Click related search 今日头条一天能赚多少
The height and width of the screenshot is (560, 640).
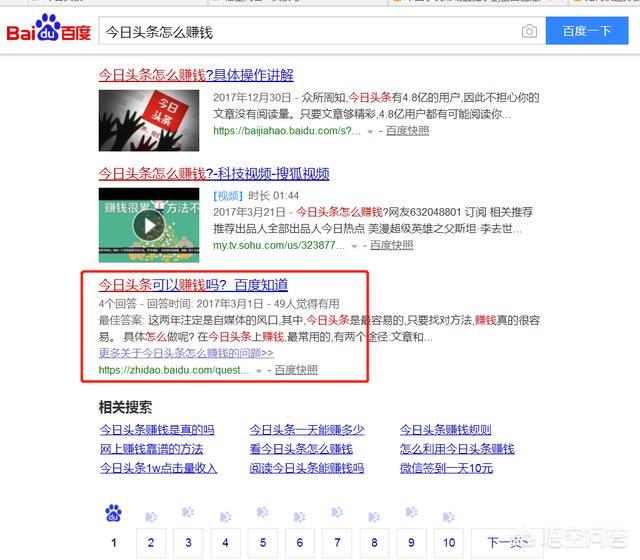tap(307, 430)
